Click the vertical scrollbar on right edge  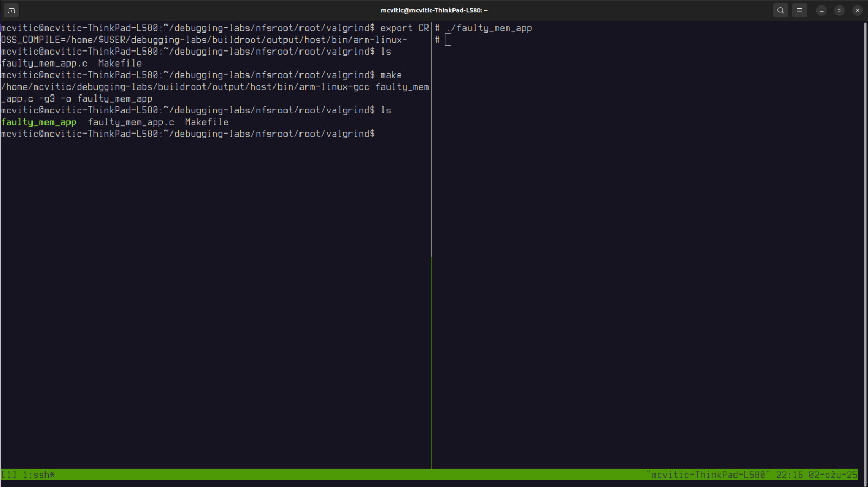[x=865, y=244]
